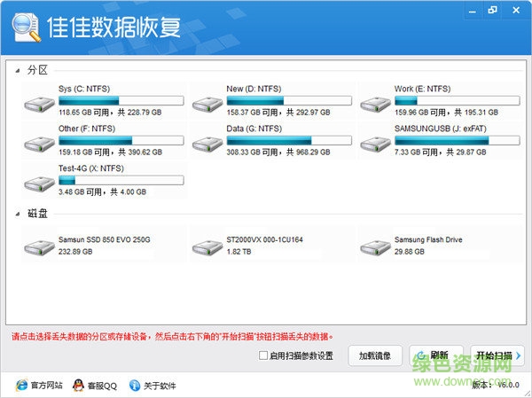
Task: Close the data recovery window
Action: (516, 10)
